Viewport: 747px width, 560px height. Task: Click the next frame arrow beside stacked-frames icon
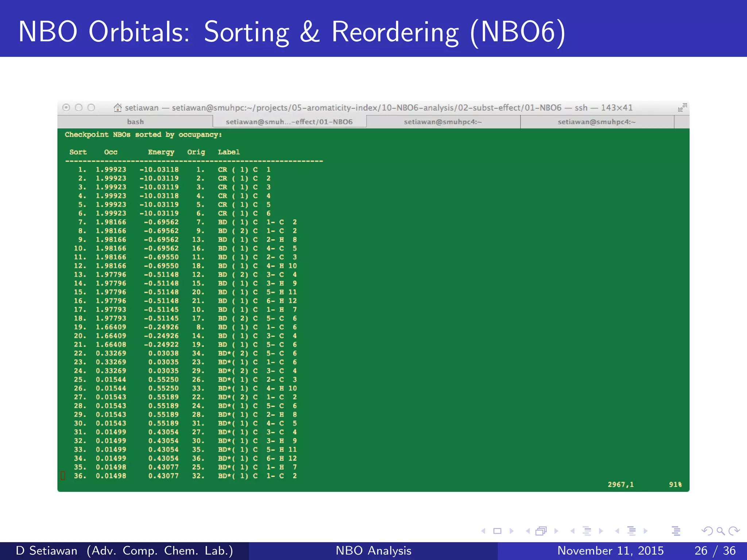(x=556, y=531)
